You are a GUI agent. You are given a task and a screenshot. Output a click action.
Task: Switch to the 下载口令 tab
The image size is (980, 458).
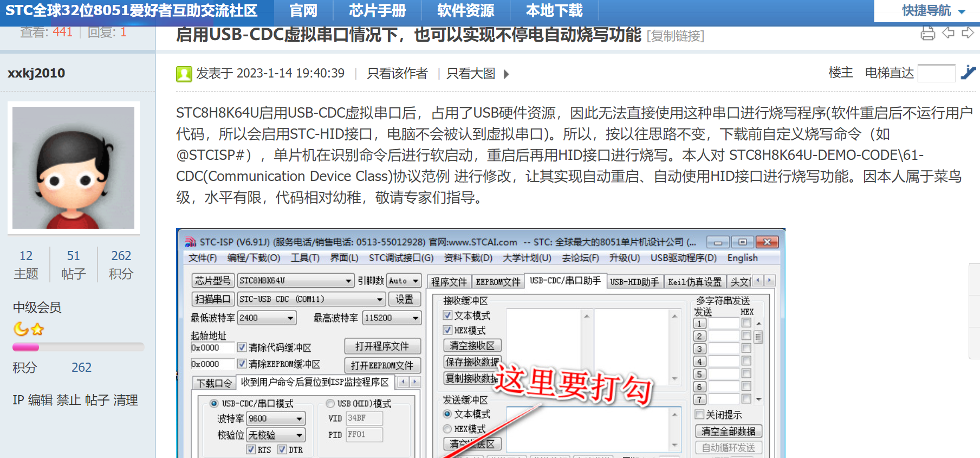pos(214,383)
